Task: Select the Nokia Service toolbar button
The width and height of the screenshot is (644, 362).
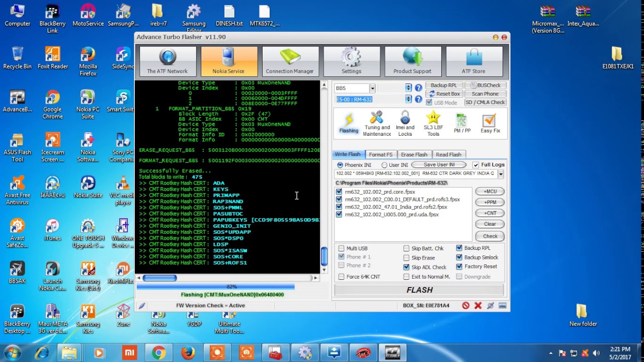Action: click(229, 61)
